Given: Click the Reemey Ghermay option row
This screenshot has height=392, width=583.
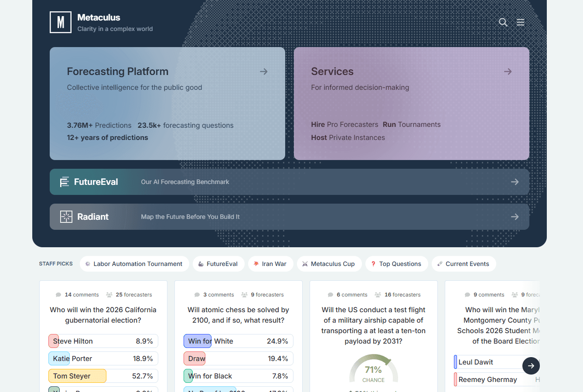Looking at the screenshot, I should pos(497,379).
